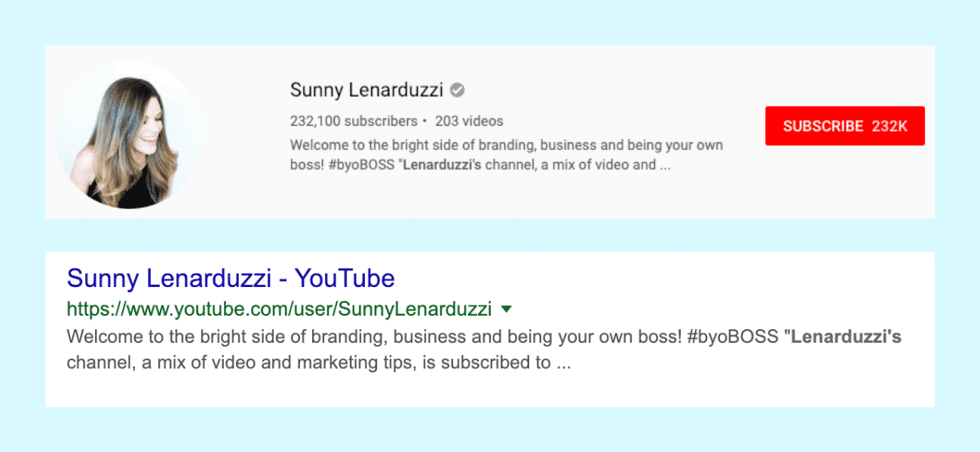Click the blue result title text YouTube
980x452 pixels.
347,278
